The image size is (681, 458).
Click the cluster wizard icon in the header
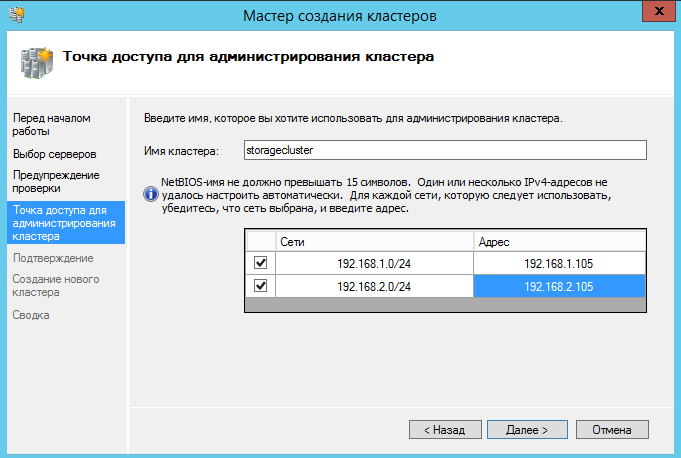pyautogui.click(x=35, y=61)
